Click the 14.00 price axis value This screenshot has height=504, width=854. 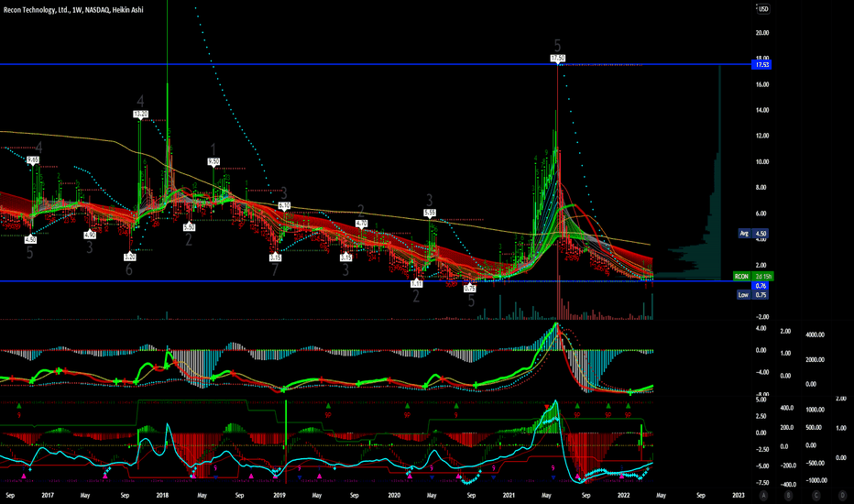(x=762, y=110)
